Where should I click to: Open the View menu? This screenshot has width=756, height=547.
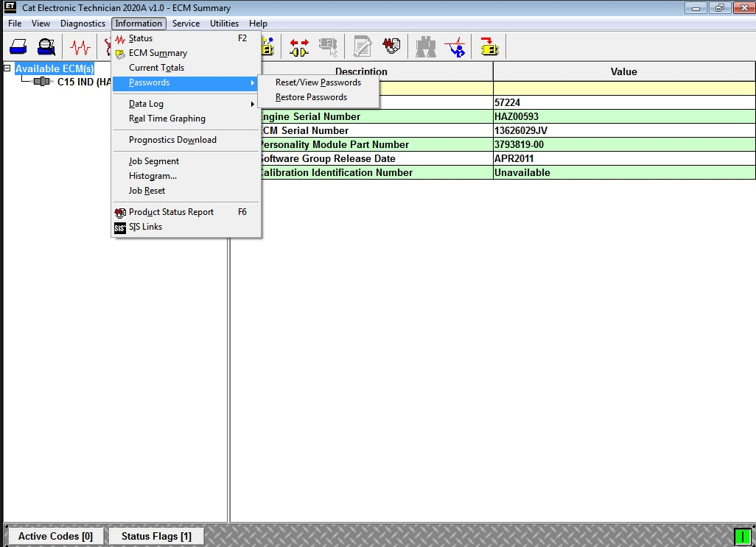41,24
